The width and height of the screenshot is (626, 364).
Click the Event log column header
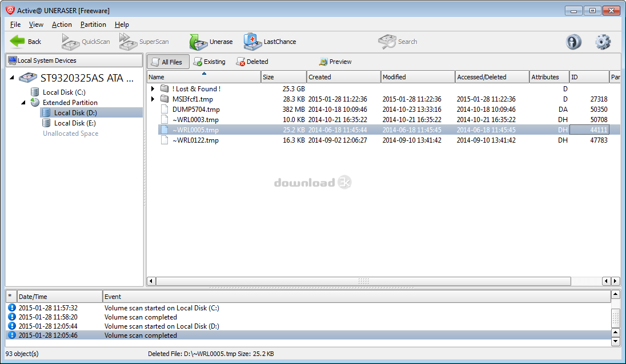point(356,297)
